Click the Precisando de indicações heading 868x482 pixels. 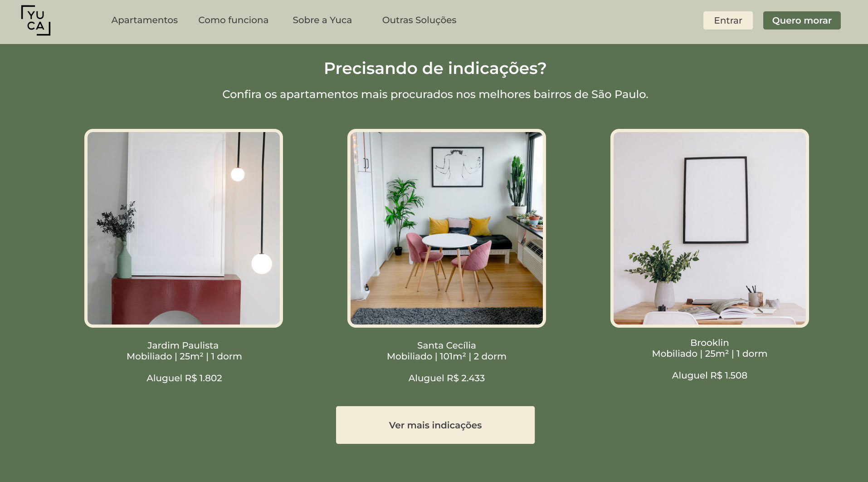tap(435, 68)
